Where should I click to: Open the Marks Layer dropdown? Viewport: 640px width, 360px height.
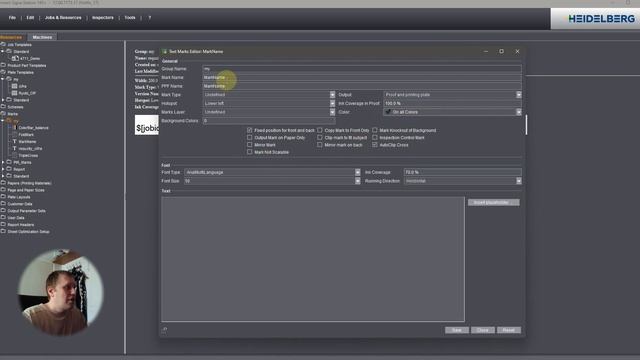[x=332, y=112]
